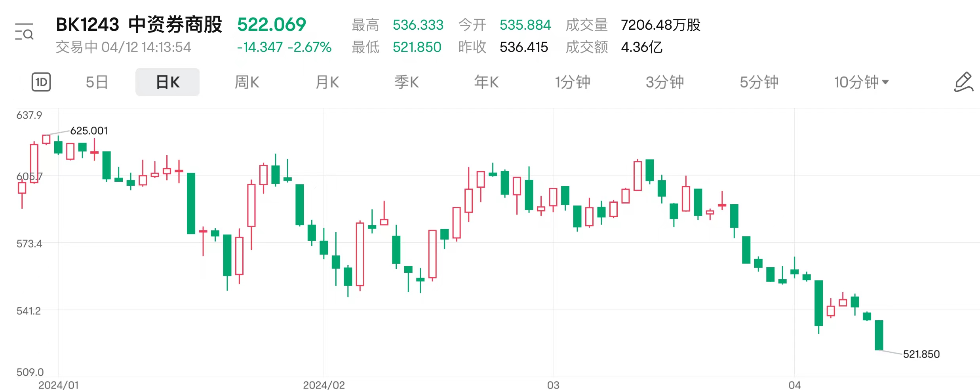
Task: Show the 季K quarterly chart
Action: coord(406,82)
